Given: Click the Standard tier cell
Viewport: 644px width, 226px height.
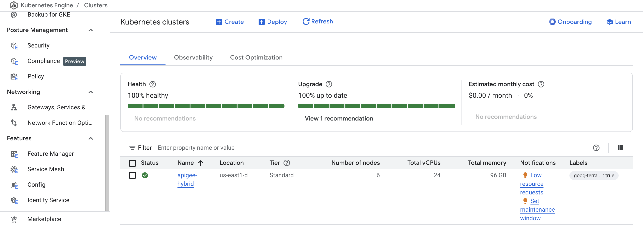Looking at the screenshot, I should pos(282,175).
